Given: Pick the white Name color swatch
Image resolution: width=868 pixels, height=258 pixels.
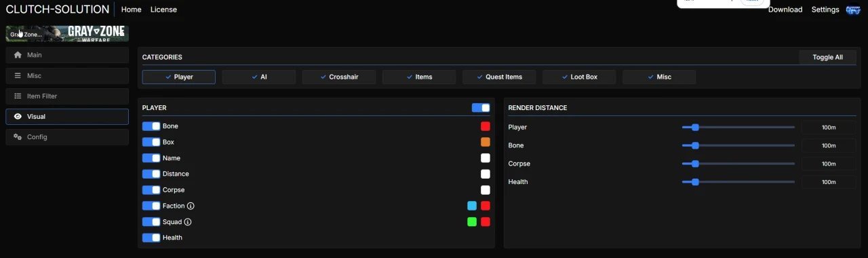Looking at the screenshot, I should 486,158.
